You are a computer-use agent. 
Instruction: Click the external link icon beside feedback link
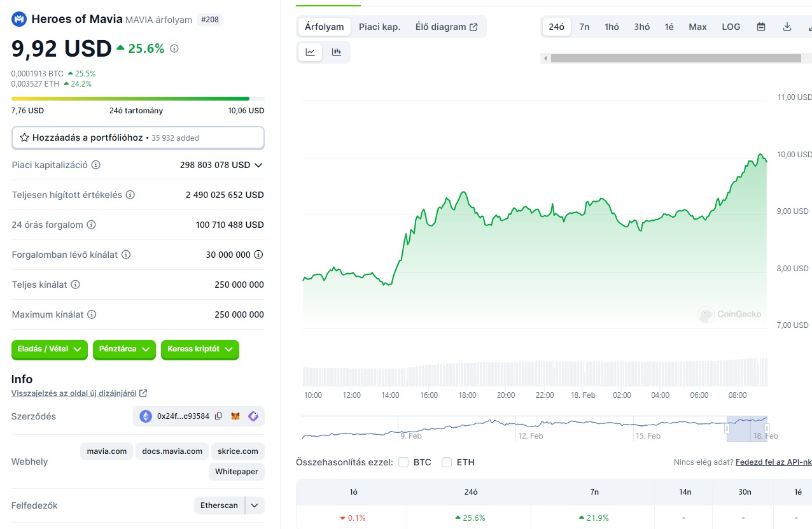pyautogui.click(x=143, y=393)
